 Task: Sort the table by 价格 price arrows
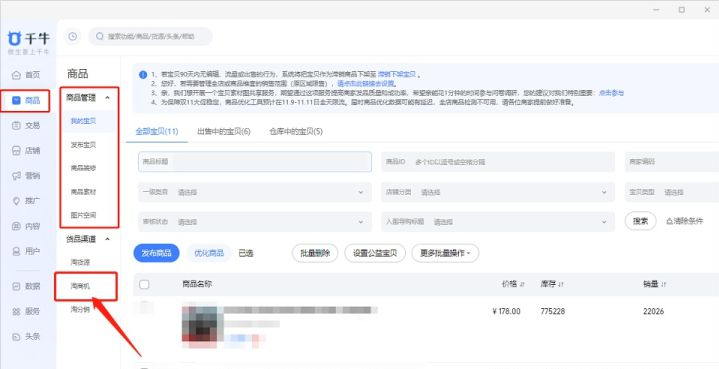coord(522,285)
